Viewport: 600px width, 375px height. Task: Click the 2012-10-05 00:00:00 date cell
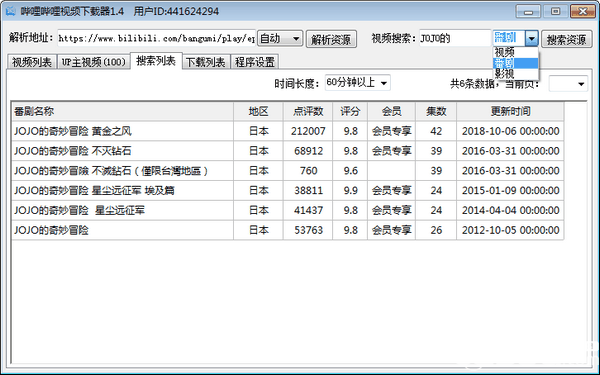[x=510, y=230]
